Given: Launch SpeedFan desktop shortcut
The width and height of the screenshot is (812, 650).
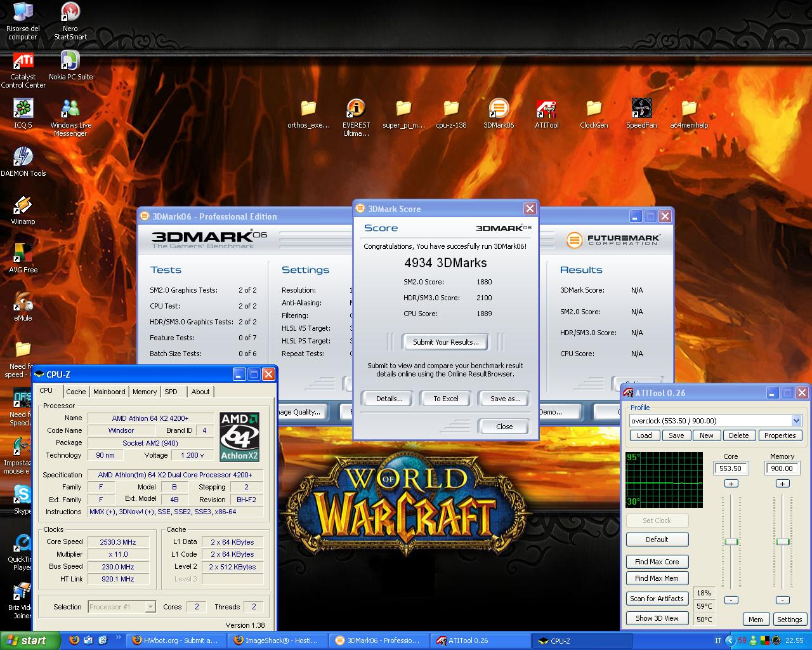Looking at the screenshot, I should pos(641,114).
